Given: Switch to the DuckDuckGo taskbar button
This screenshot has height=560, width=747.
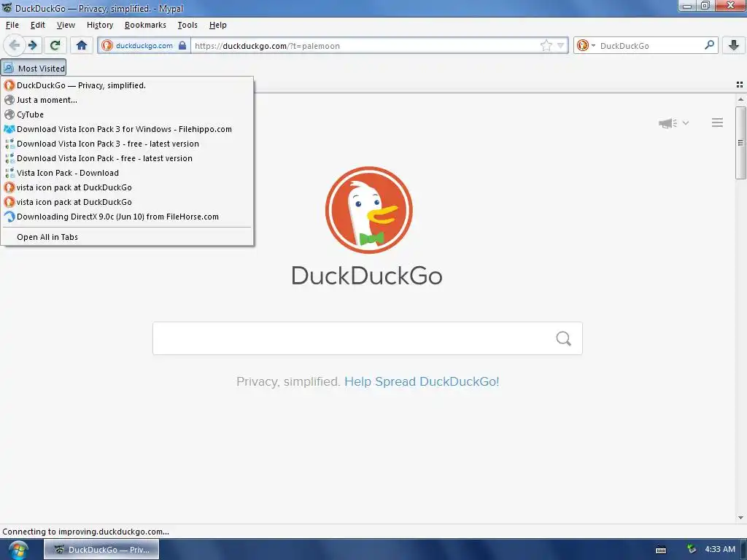Looking at the screenshot, I should tap(101, 550).
